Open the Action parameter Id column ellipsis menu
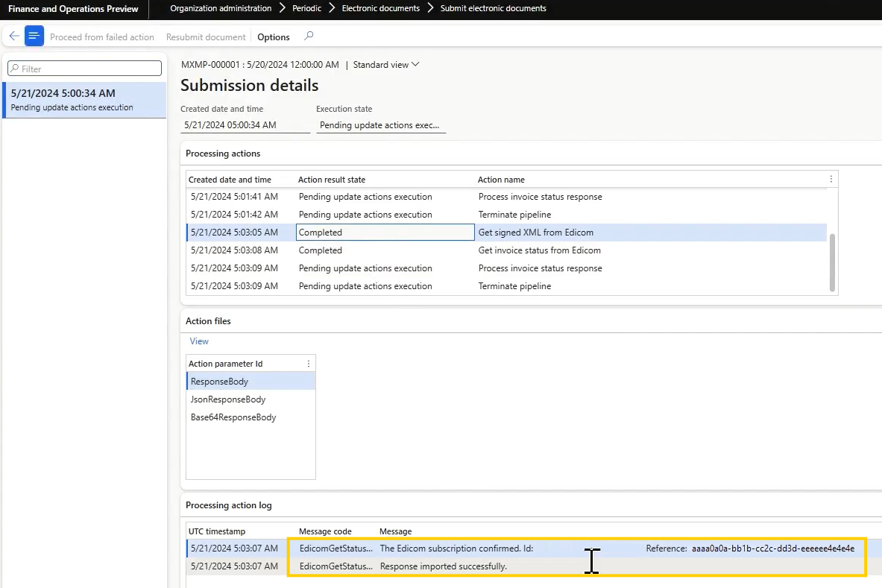This screenshot has height=588, width=882. click(x=308, y=363)
